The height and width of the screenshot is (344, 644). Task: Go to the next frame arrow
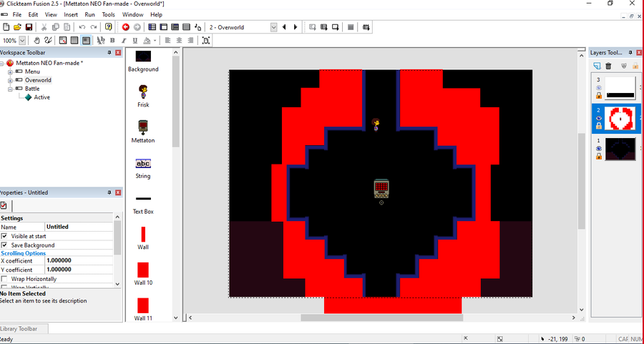point(296,27)
